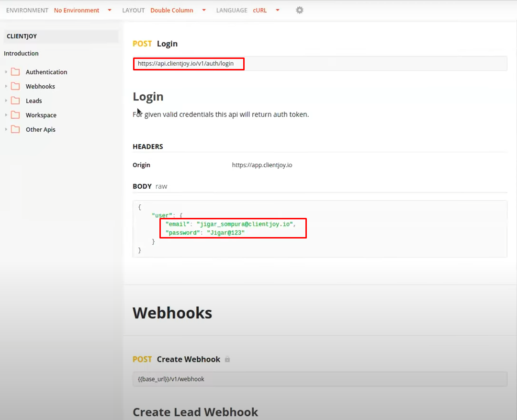Open the No Environment dropdown
Image resolution: width=517 pixels, height=420 pixels.
[83, 10]
